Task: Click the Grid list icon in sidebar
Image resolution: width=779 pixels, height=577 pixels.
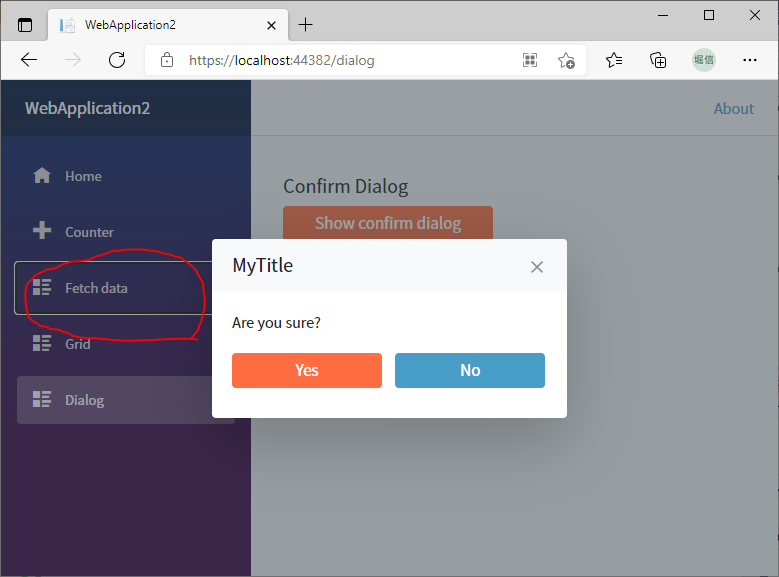Action: 42,344
